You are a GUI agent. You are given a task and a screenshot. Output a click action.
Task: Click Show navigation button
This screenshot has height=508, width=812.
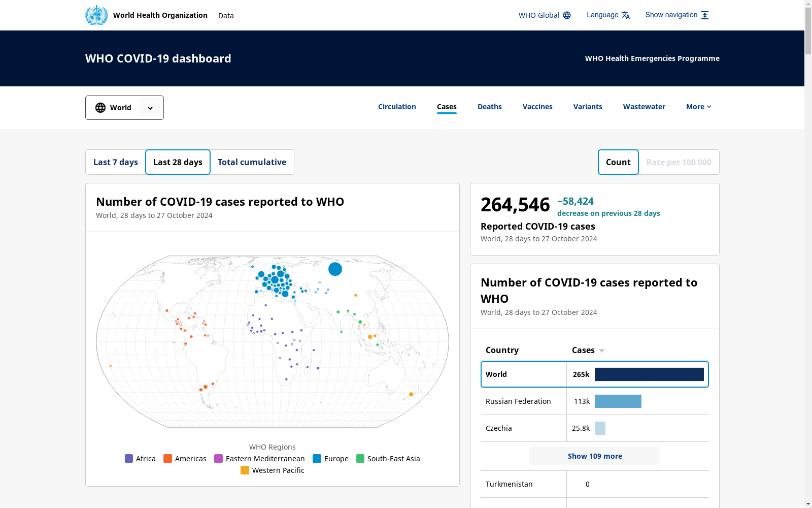pyautogui.click(x=677, y=15)
